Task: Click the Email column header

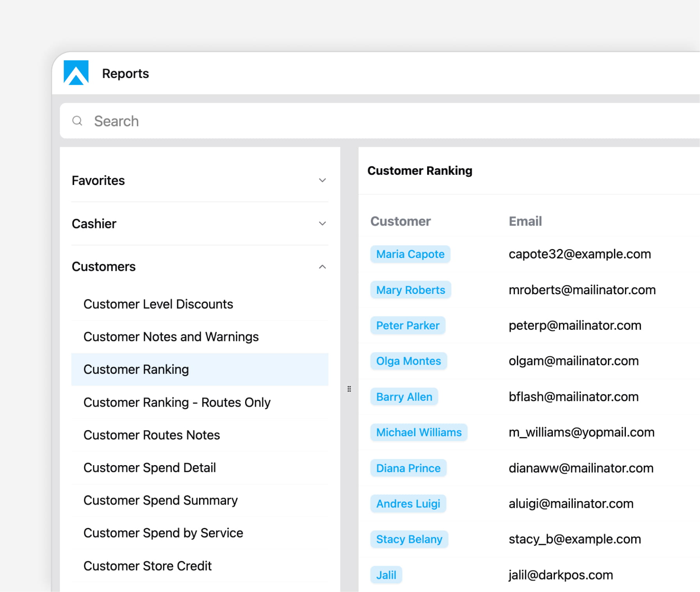Action: point(525,221)
